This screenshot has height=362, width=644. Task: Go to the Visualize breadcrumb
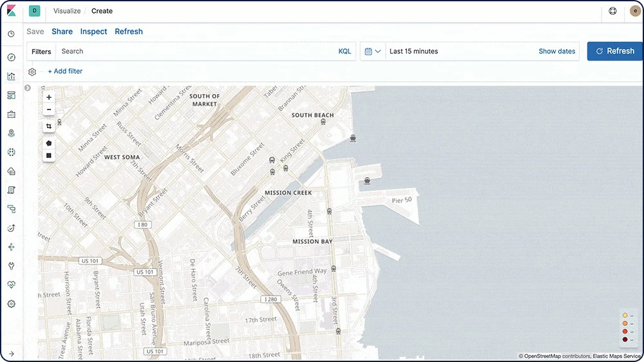coord(67,11)
